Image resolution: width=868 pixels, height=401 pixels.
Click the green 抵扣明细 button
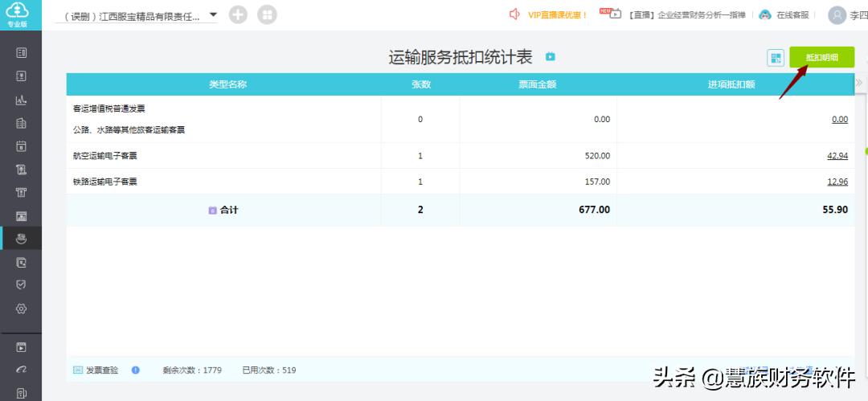tap(822, 57)
